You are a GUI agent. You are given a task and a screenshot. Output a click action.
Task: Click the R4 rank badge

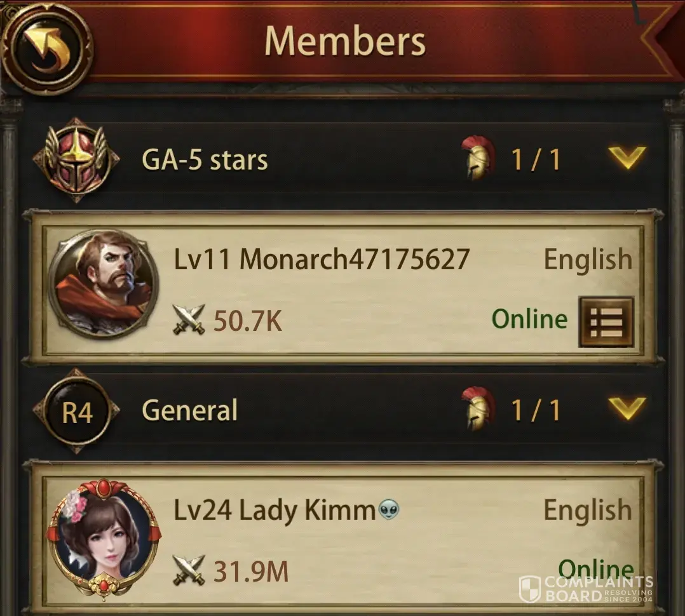[x=76, y=410]
